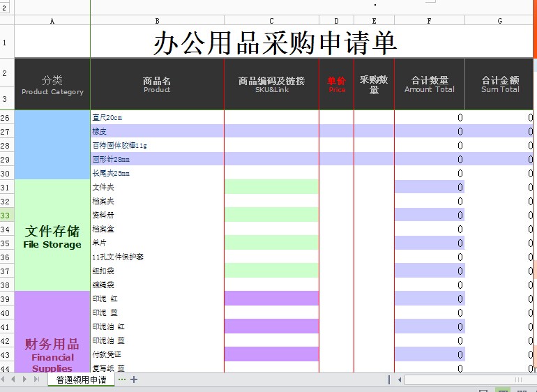Click the 11孔文件保护套 cell

point(157,257)
